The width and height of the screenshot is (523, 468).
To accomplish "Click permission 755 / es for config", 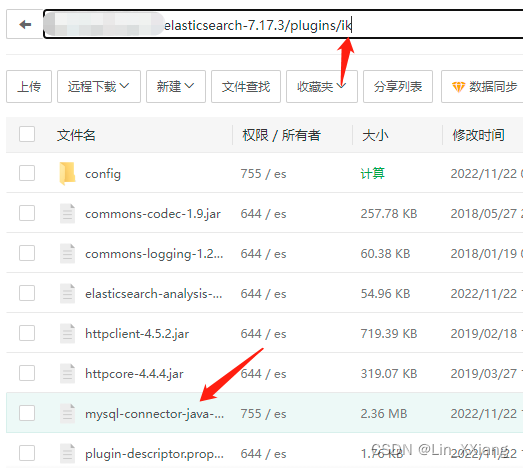I will [264, 174].
